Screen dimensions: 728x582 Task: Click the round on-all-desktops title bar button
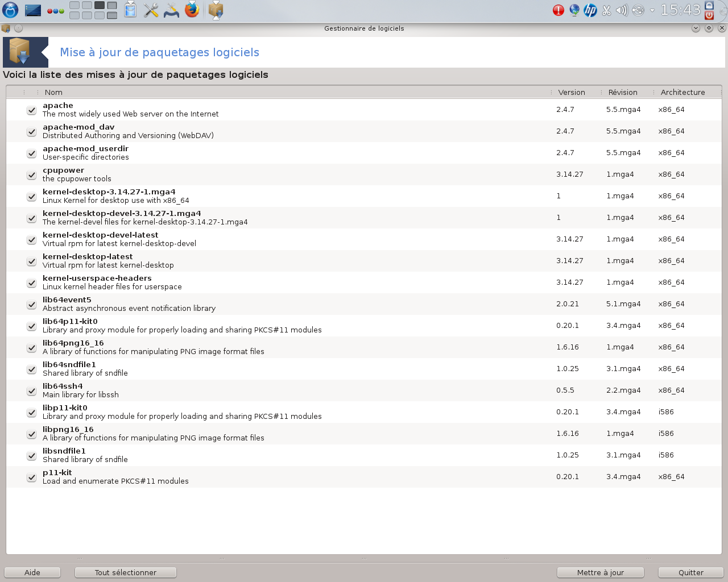[18, 28]
